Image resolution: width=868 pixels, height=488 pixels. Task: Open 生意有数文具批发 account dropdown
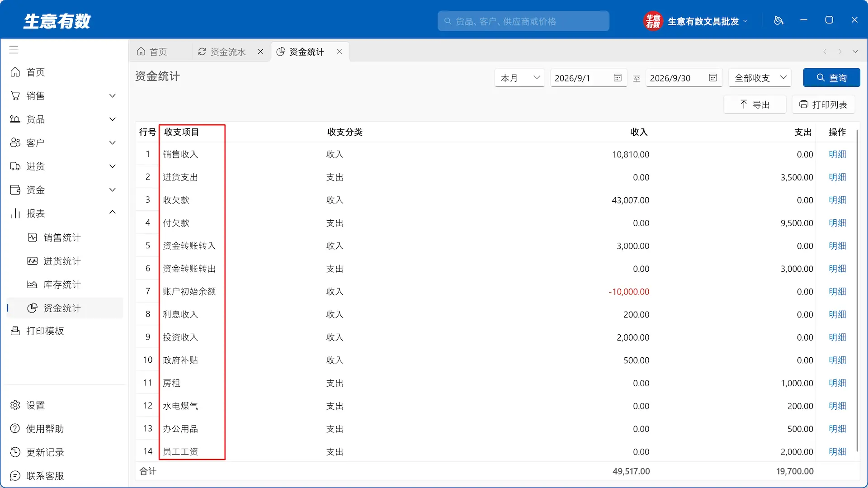click(708, 21)
